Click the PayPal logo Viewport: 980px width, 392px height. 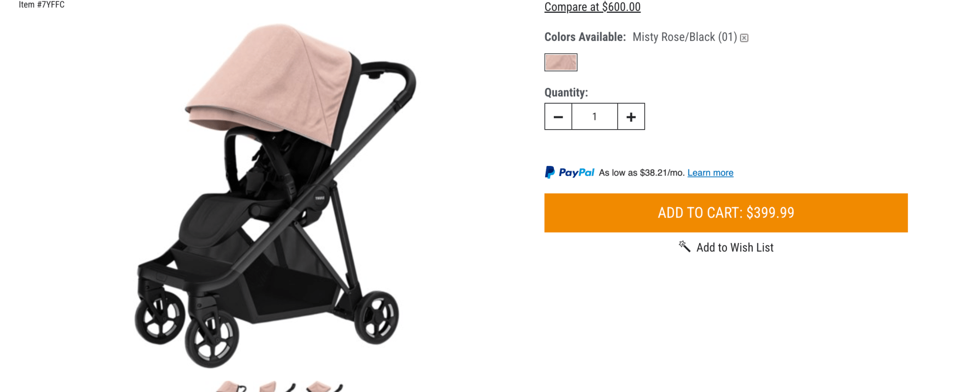pyautogui.click(x=569, y=173)
